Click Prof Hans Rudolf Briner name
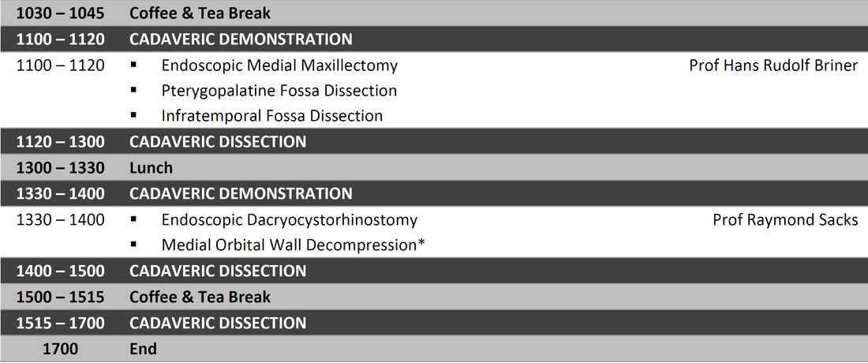Image resolution: width=868 pixels, height=363 pixels. point(773,65)
